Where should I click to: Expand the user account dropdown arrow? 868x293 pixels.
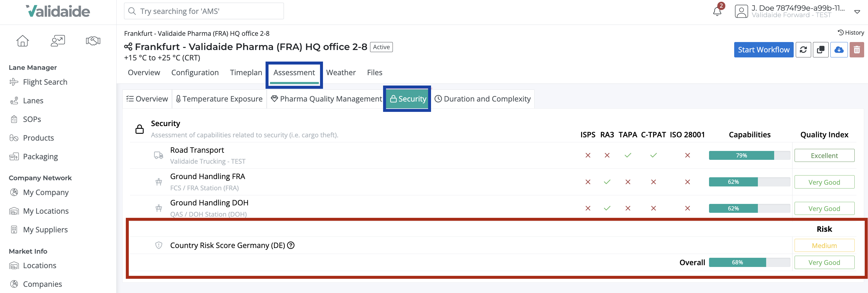point(857,12)
